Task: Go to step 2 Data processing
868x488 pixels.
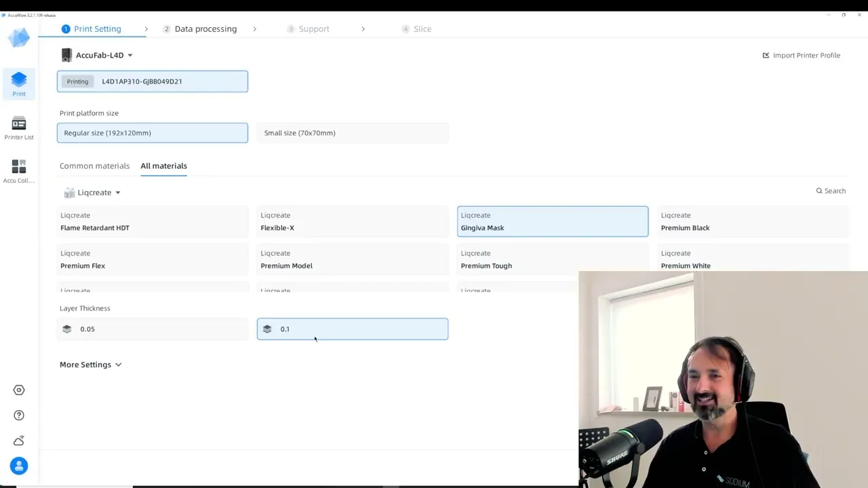Action: click(200, 29)
